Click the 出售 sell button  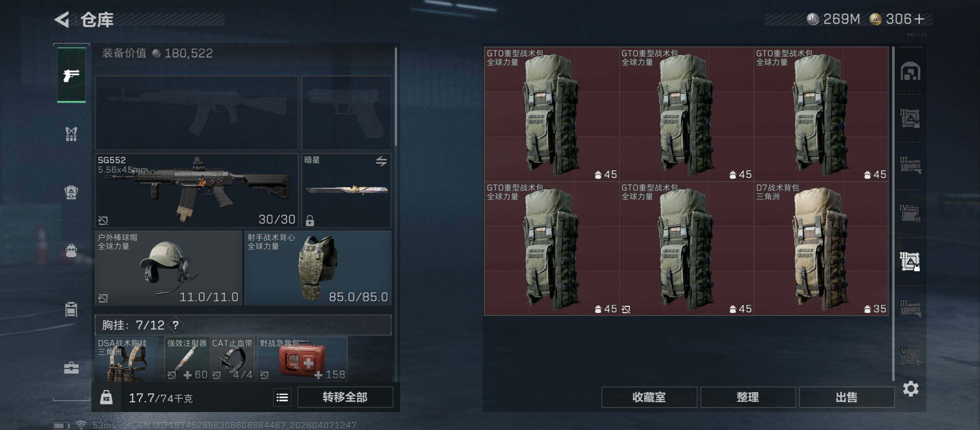tap(847, 397)
